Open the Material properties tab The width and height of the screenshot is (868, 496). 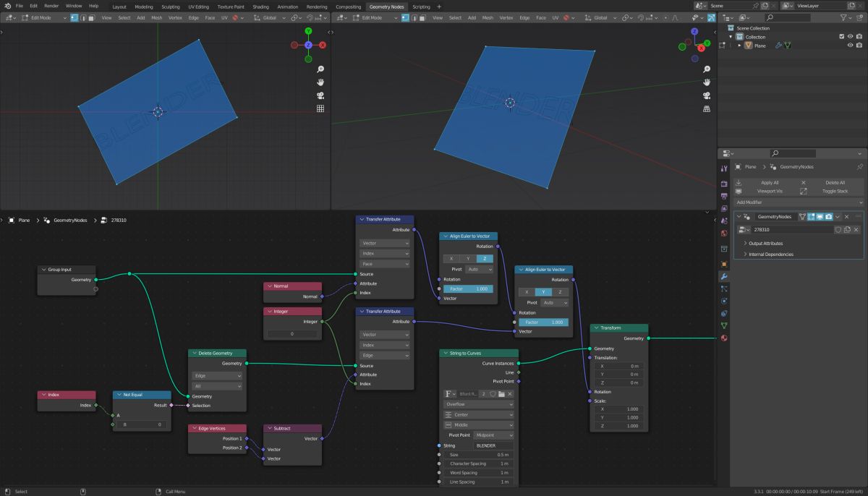[724, 338]
